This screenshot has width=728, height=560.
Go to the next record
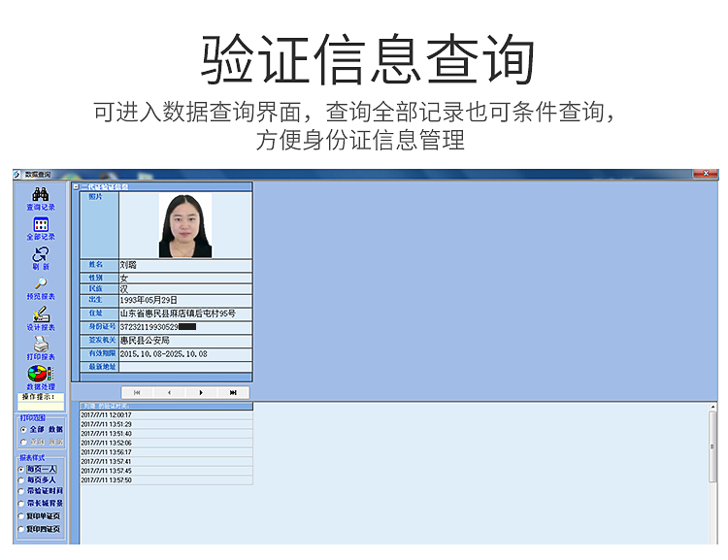click(201, 393)
